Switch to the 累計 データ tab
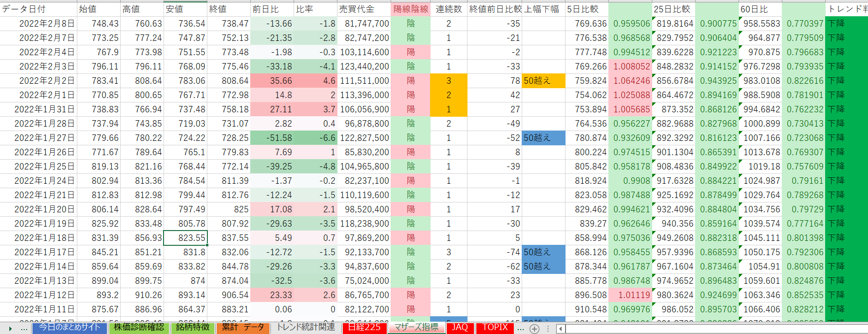868x334 pixels. (243, 328)
